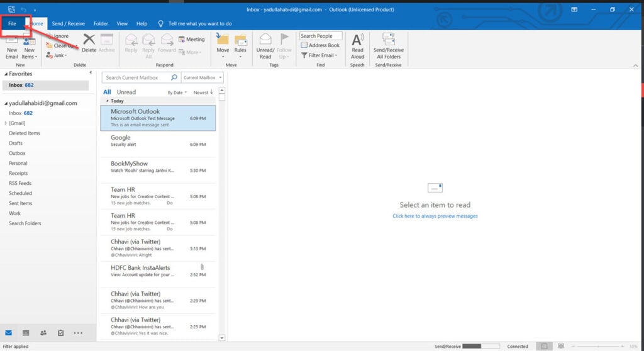This screenshot has width=644, height=351.
Task: Open the HDFC Bank InstaAlerts email
Action: point(158,274)
